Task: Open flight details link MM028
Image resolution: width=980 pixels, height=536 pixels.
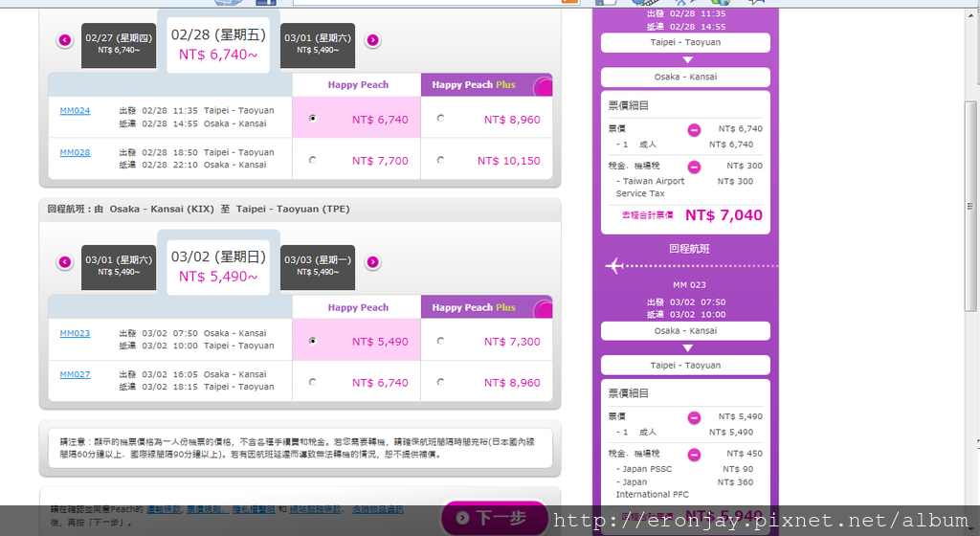Action: tap(75, 152)
